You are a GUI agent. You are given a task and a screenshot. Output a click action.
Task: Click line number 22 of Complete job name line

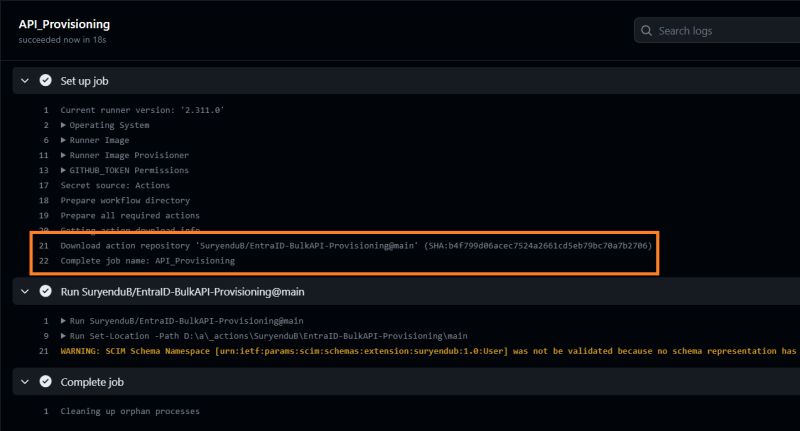(x=44, y=261)
